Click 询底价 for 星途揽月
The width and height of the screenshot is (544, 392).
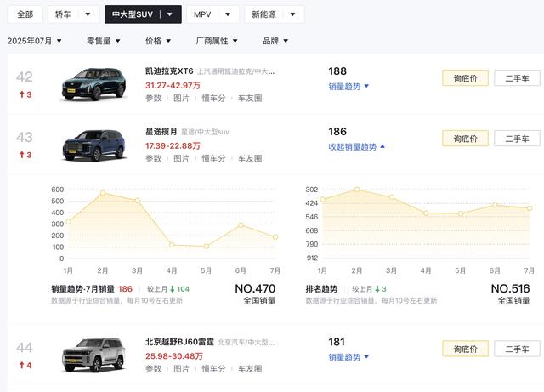click(465, 139)
